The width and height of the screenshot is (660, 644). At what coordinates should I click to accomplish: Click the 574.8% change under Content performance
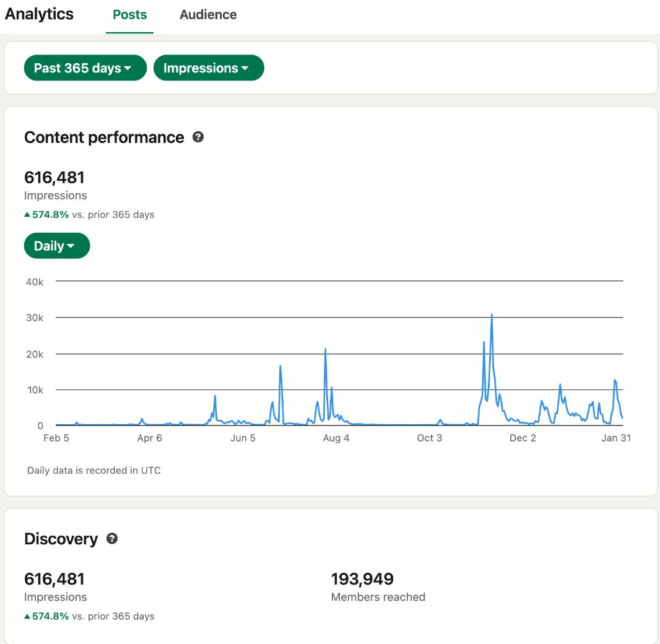coord(50,215)
